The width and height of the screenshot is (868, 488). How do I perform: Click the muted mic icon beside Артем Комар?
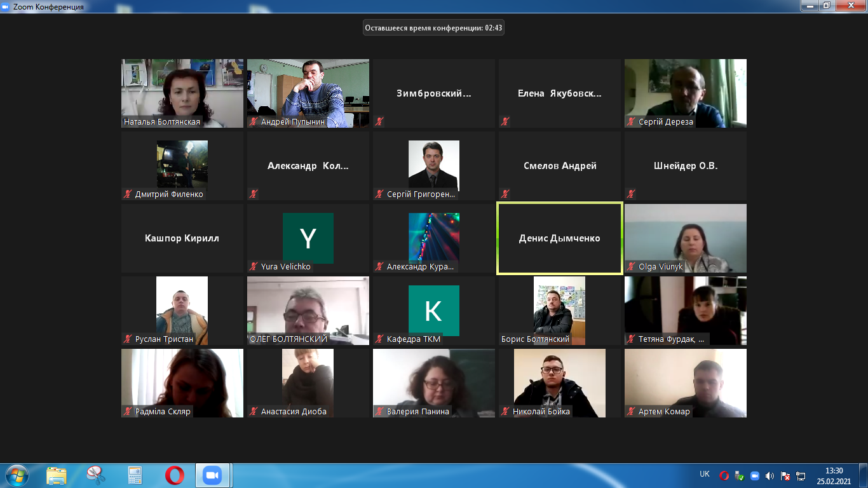[631, 411]
